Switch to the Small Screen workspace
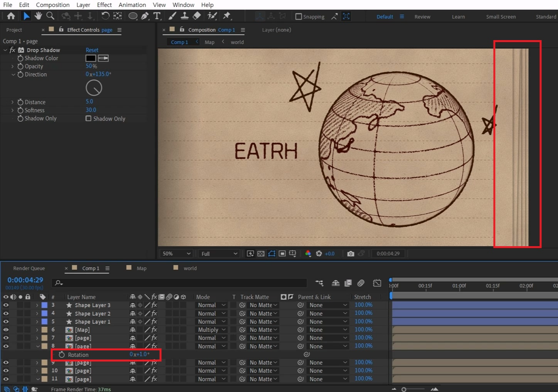Screen dimensions: 558x392 (x=501, y=17)
